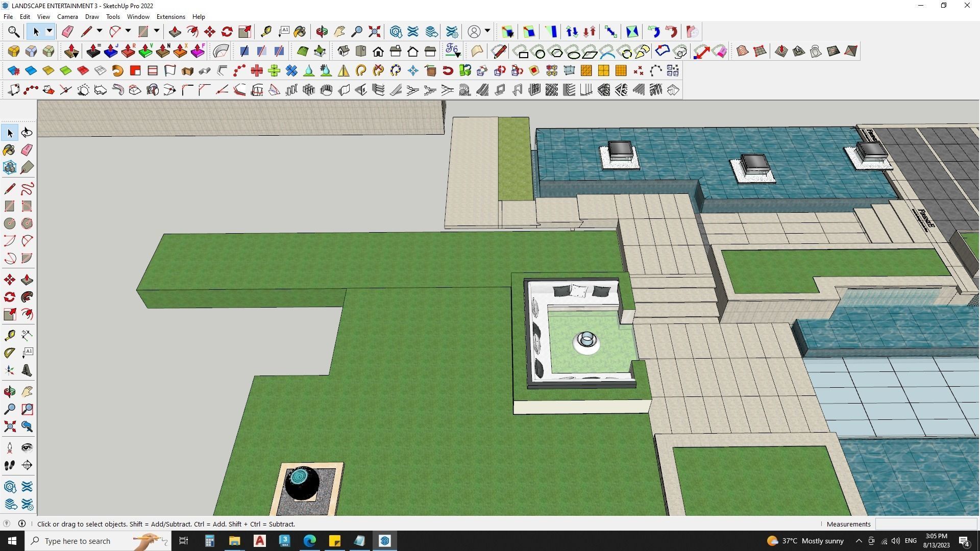The width and height of the screenshot is (980, 551).
Task: Select the Eraser tool in top toolbar
Action: (67, 32)
